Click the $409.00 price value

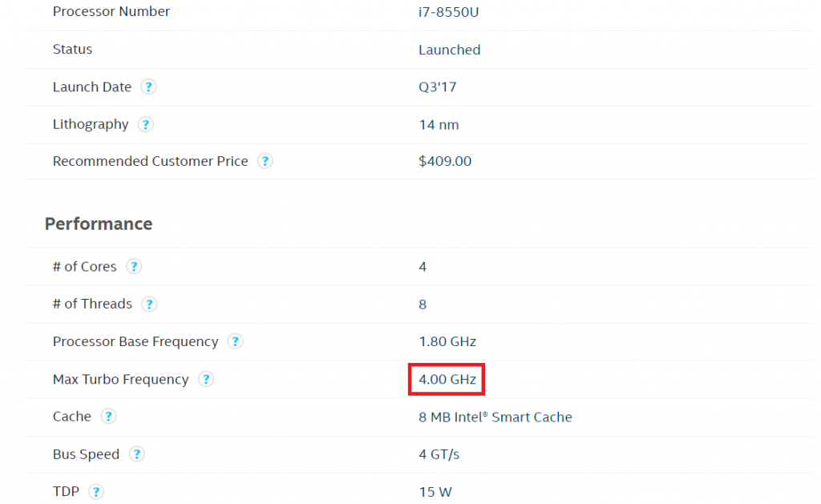[445, 161]
